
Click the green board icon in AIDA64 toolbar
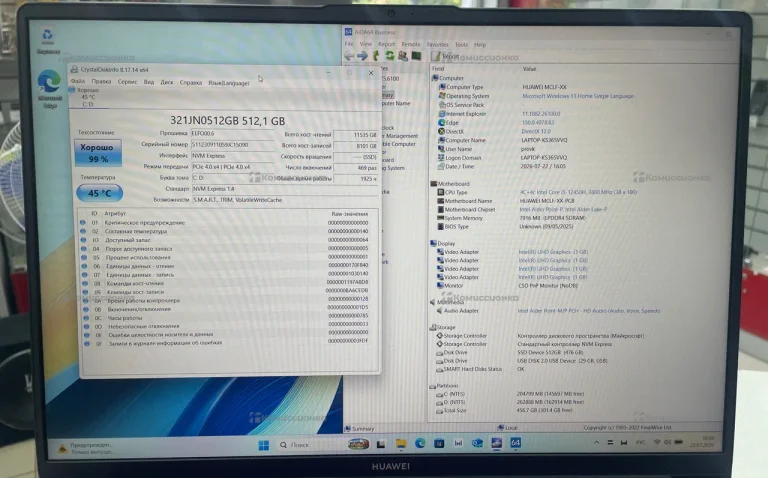click(x=416, y=56)
